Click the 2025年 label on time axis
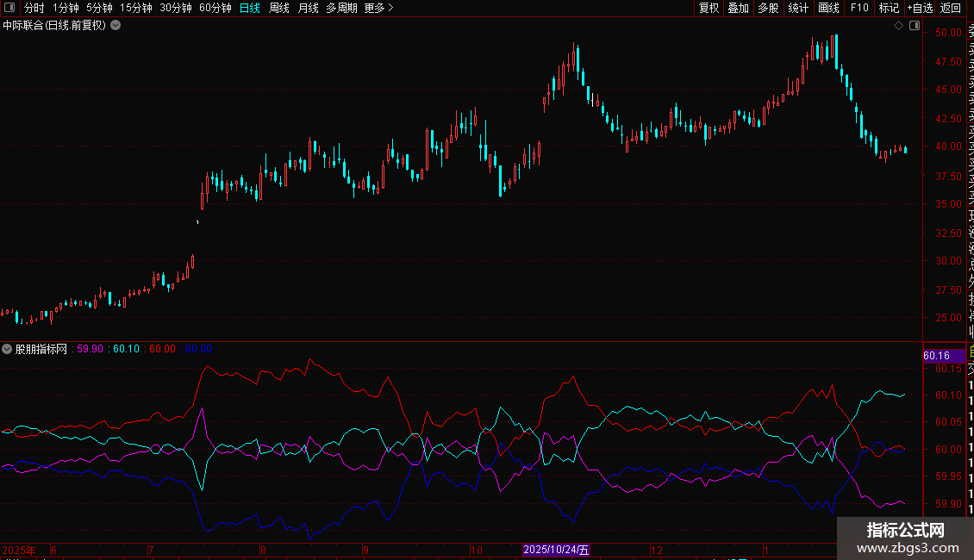This screenshot has height=560, width=974. 19,550
